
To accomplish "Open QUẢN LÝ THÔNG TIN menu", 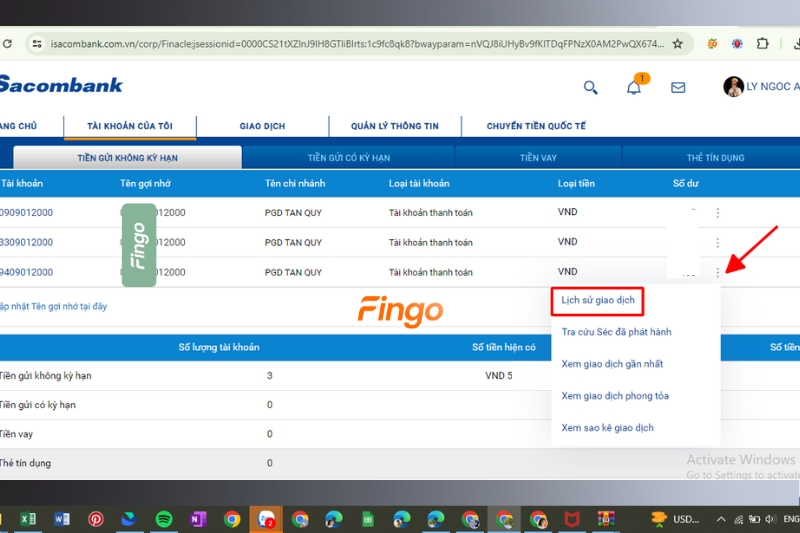I will point(395,126).
